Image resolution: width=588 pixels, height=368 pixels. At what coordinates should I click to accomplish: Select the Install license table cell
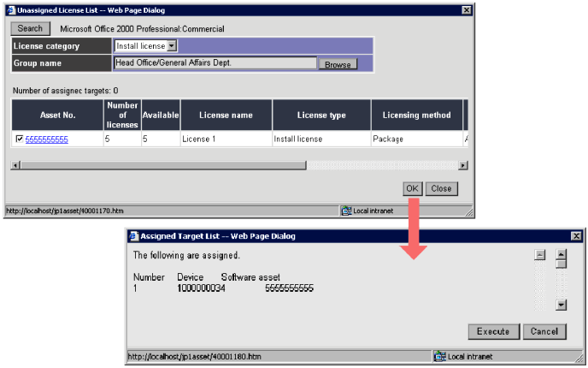pyautogui.click(x=321, y=139)
